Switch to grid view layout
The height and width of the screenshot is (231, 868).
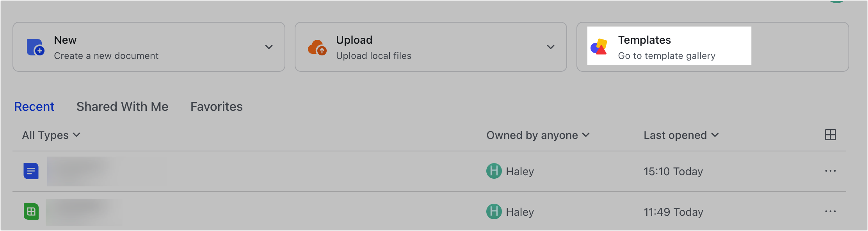pos(830,135)
